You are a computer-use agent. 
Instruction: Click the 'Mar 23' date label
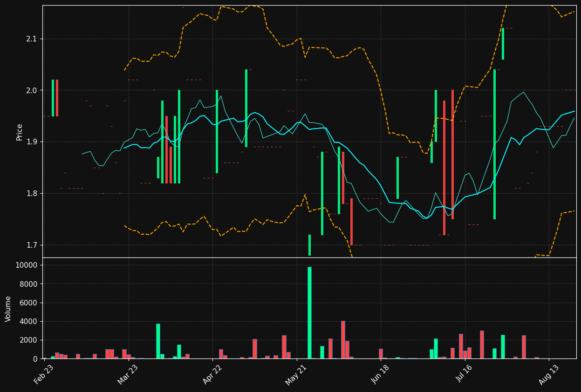point(128,374)
